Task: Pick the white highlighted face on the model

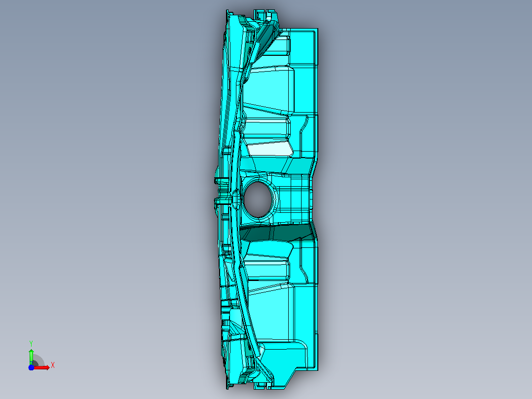Action: pos(270,149)
